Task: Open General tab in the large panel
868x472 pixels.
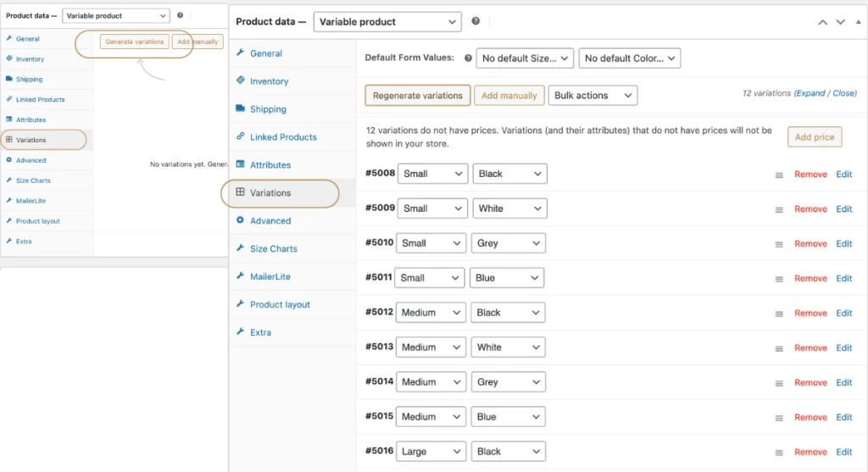Action: tap(265, 53)
